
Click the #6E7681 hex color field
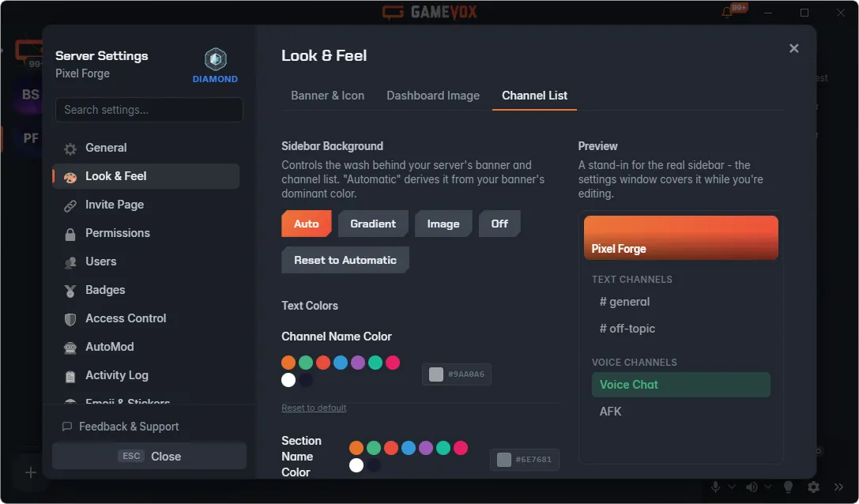[x=524, y=460]
